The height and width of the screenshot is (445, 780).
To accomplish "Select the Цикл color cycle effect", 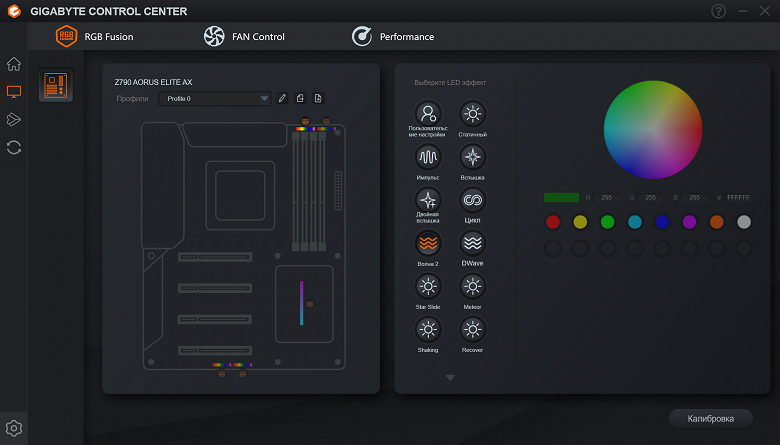I will point(472,200).
